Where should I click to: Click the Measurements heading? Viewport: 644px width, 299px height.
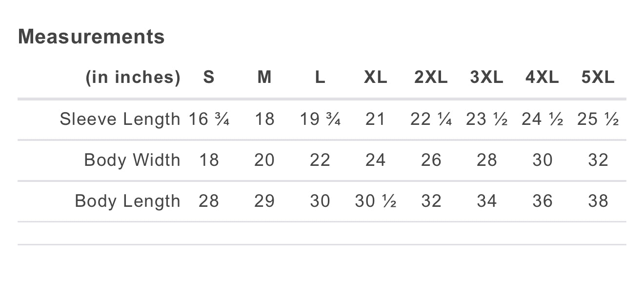[x=91, y=37]
